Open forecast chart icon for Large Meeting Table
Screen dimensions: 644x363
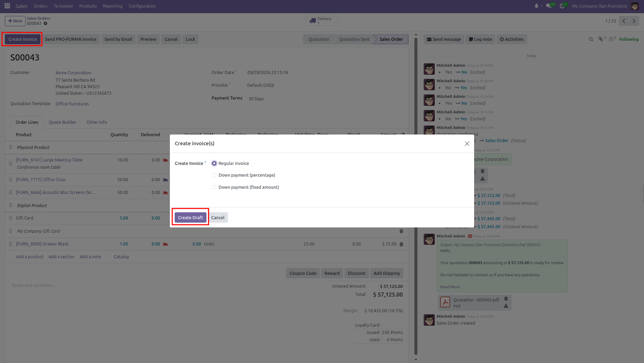(165, 160)
